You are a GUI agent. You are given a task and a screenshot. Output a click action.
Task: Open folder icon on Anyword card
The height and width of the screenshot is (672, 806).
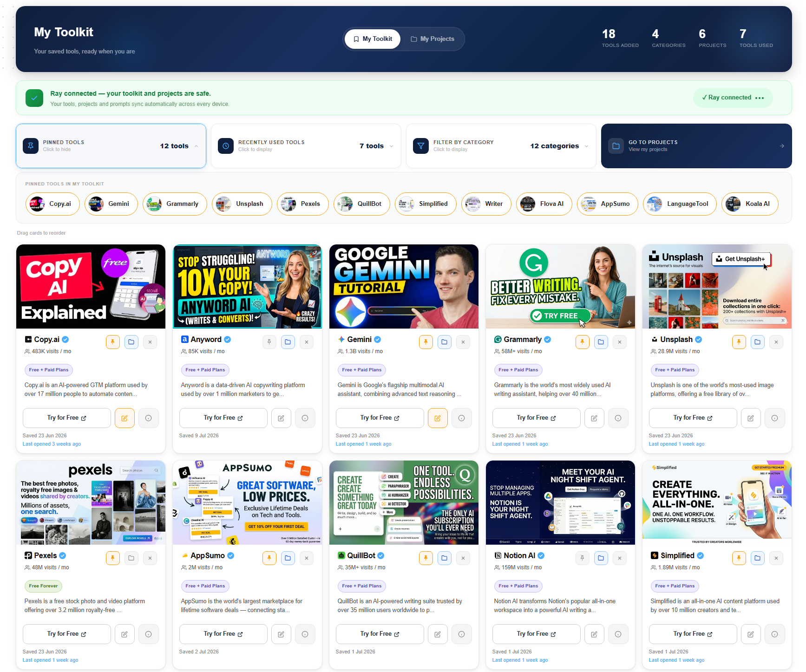288,342
